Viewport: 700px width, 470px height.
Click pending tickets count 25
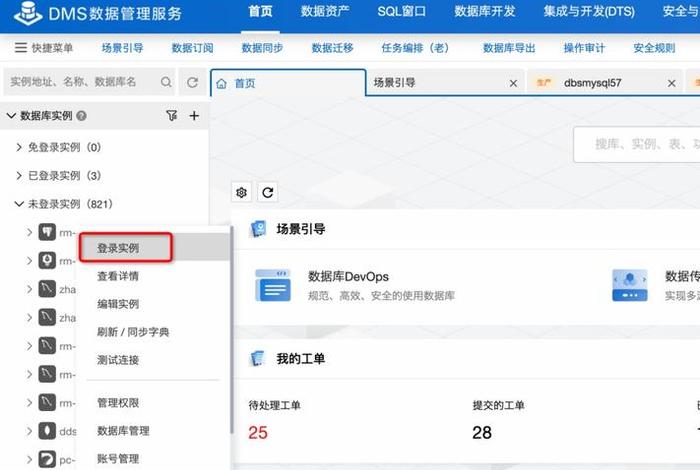[258, 433]
